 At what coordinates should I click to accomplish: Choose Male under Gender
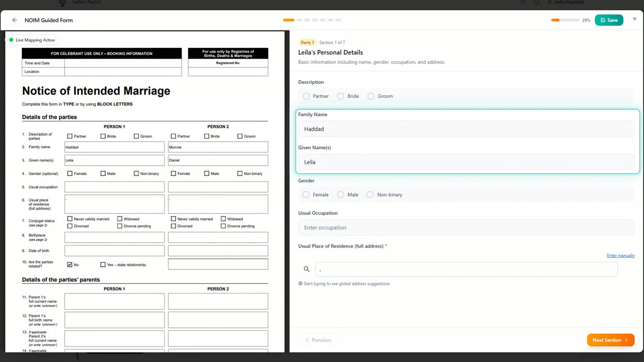pyautogui.click(x=340, y=195)
